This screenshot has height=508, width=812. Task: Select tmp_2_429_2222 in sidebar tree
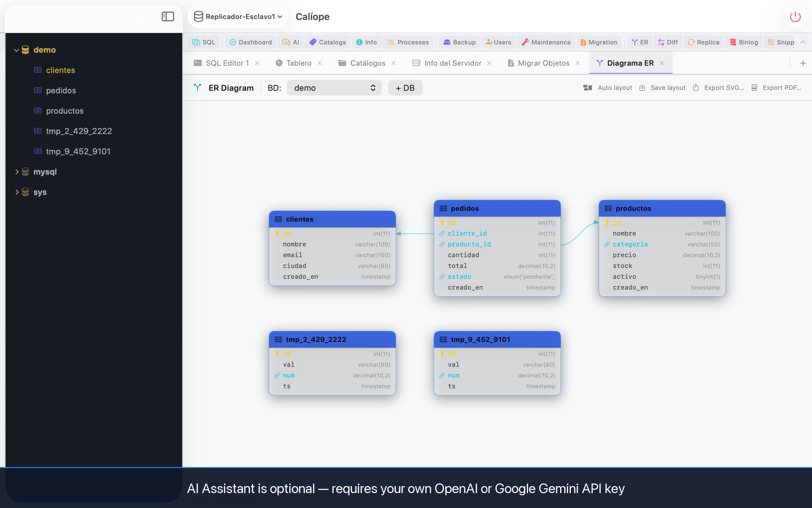click(79, 131)
